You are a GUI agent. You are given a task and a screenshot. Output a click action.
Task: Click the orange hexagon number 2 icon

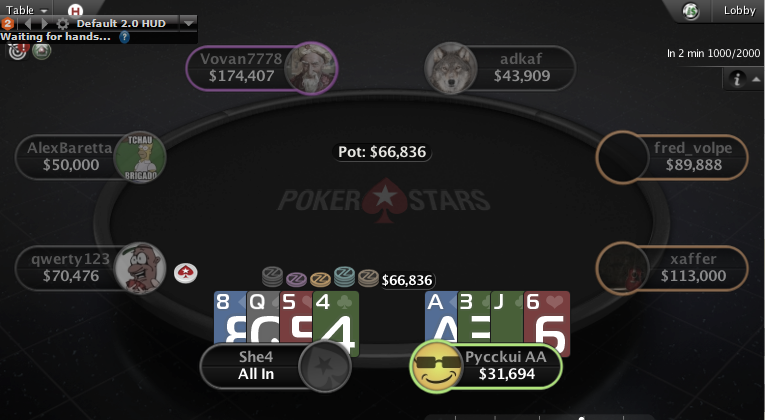coord(7,23)
